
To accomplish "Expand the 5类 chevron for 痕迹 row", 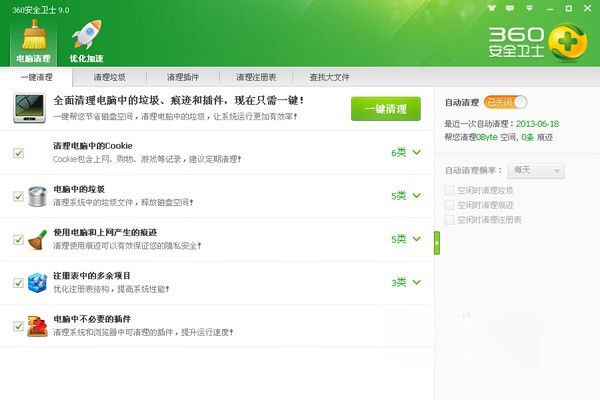I will coord(417,239).
